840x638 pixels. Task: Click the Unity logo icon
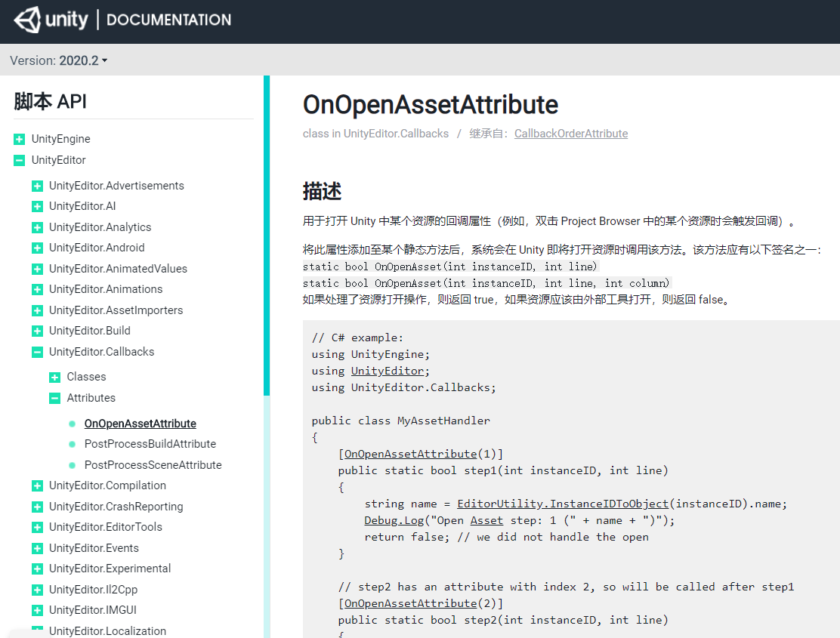[x=27, y=20]
